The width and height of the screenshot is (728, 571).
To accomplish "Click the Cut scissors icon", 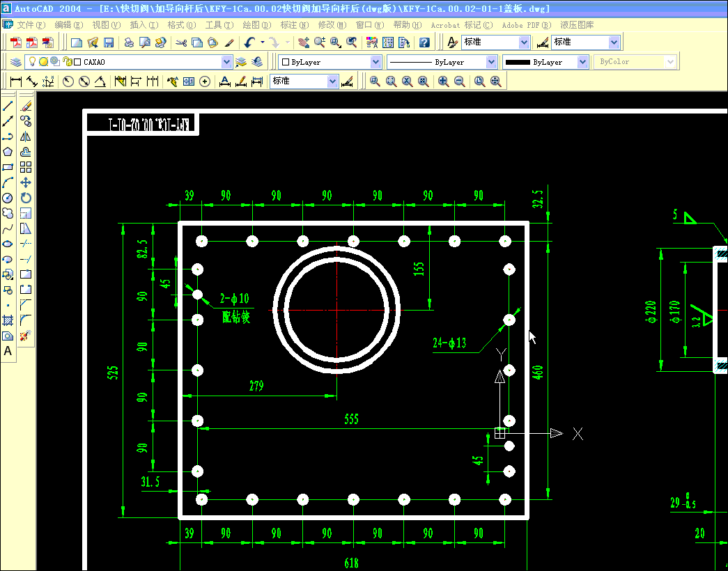I will point(181,42).
